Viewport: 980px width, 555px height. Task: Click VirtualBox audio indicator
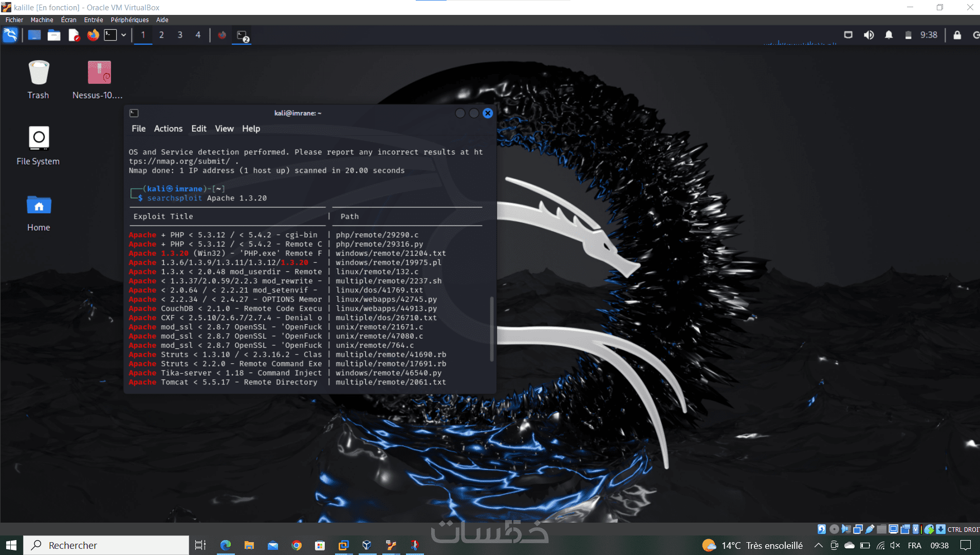846,529
